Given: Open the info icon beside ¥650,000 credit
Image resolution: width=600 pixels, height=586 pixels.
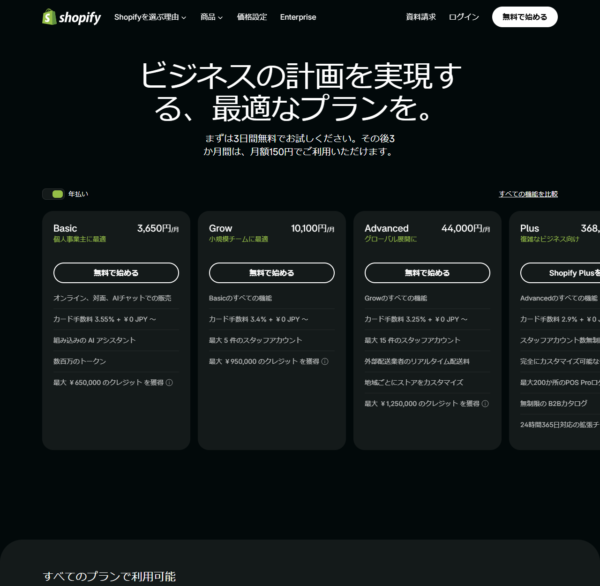Looking at the screenshot, I should coord(169,382).
